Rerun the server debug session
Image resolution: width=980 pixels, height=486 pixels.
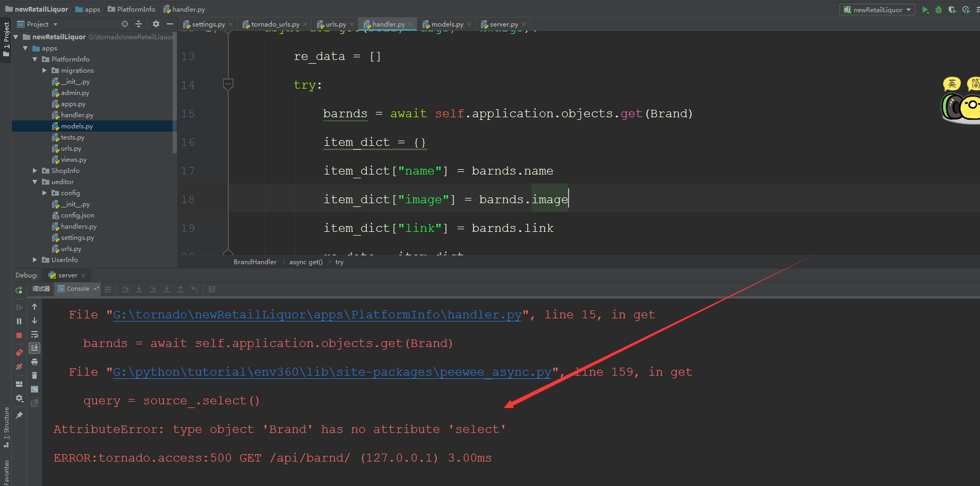click(x=19, y=290)
